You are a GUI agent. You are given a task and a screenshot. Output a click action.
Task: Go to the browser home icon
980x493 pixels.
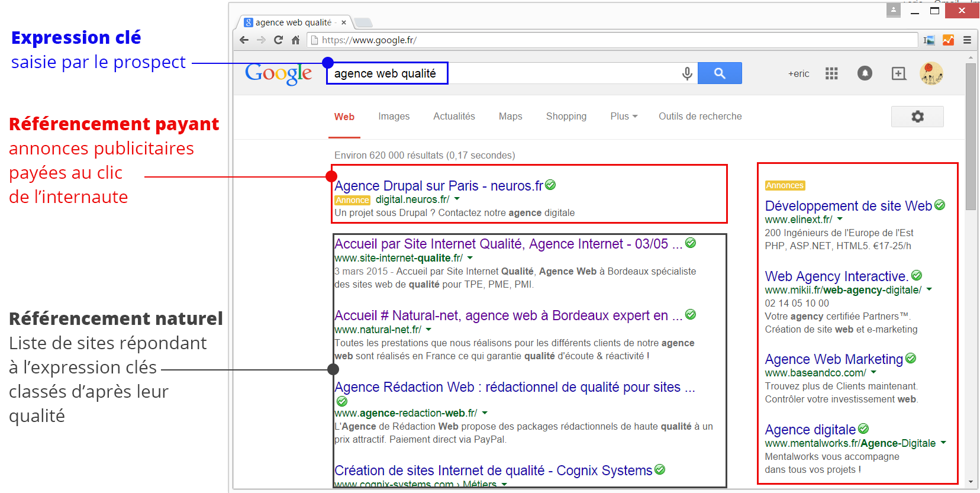tap(295, 40)
